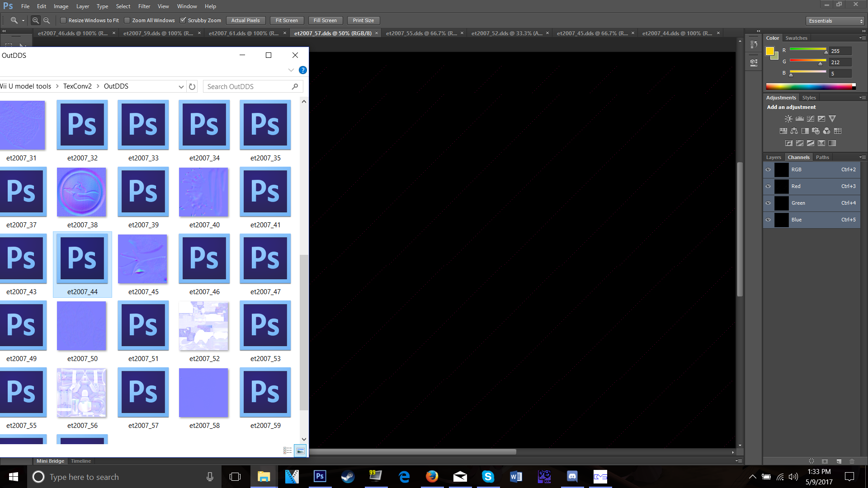Refresh the OutDDS folder view
This screenshot has width=868, height=488.
pos(192,86)
